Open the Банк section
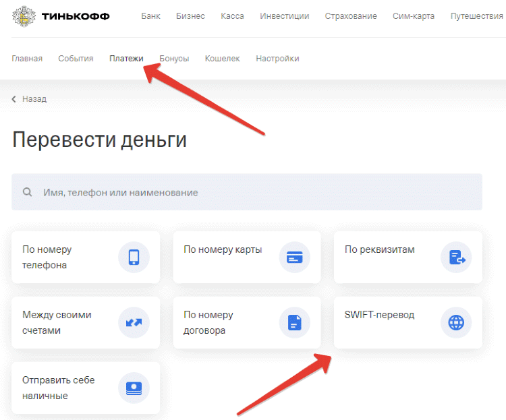 tap(150, 16)
